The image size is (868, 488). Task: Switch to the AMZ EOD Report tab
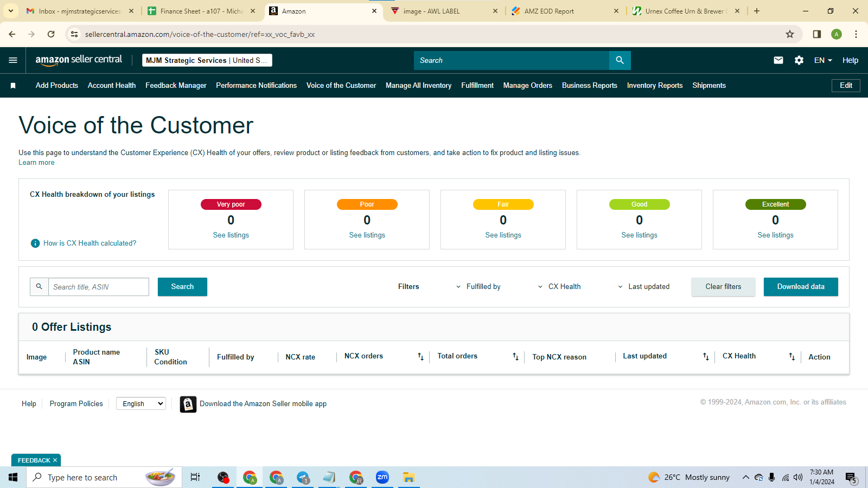564,11
